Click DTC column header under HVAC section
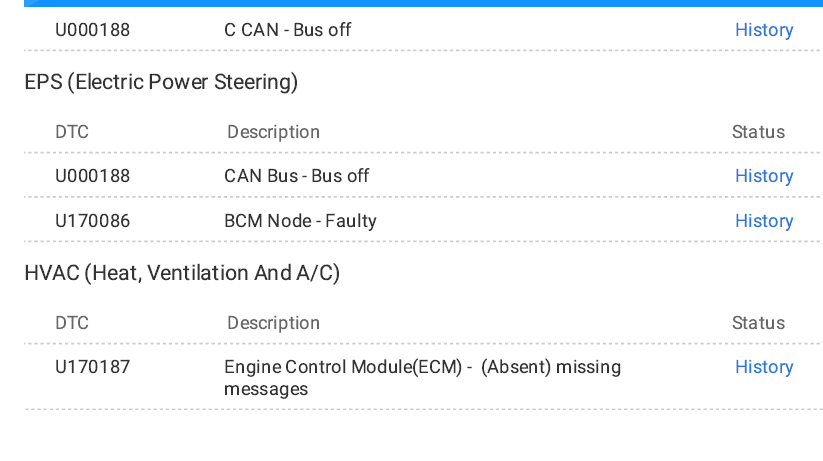Screen dimensions: 823x461 72,323
